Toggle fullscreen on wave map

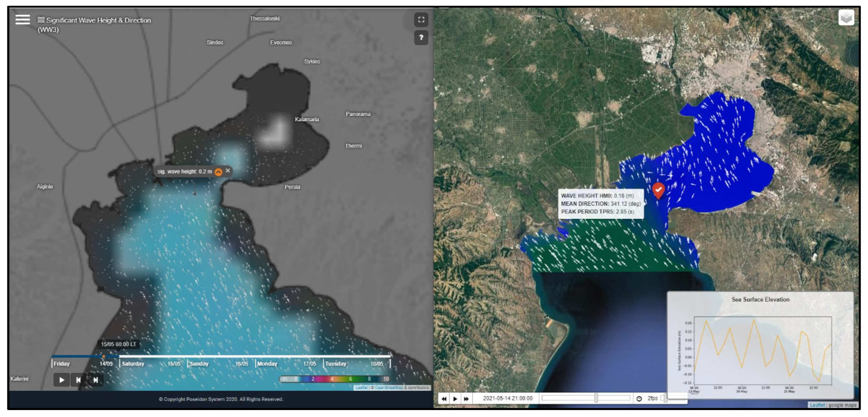421,19
